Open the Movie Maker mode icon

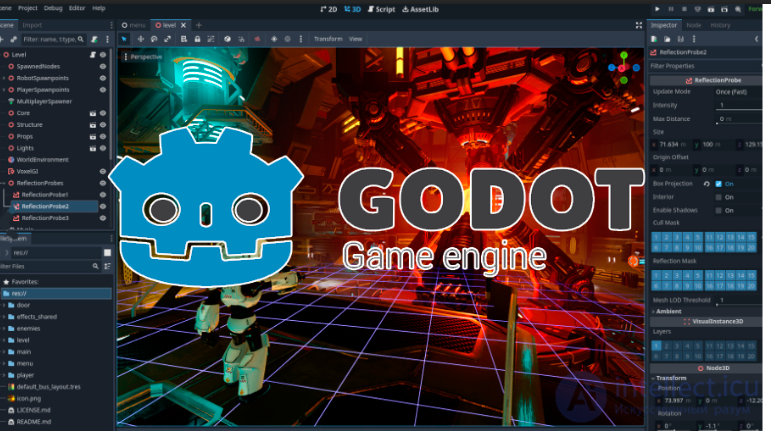coord(738,9)
